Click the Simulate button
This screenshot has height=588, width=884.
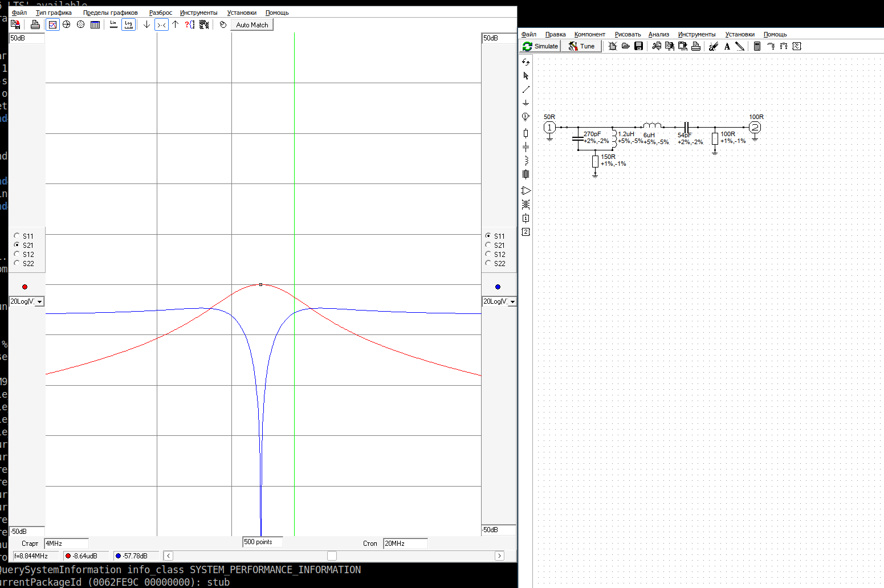click(540, 46)
